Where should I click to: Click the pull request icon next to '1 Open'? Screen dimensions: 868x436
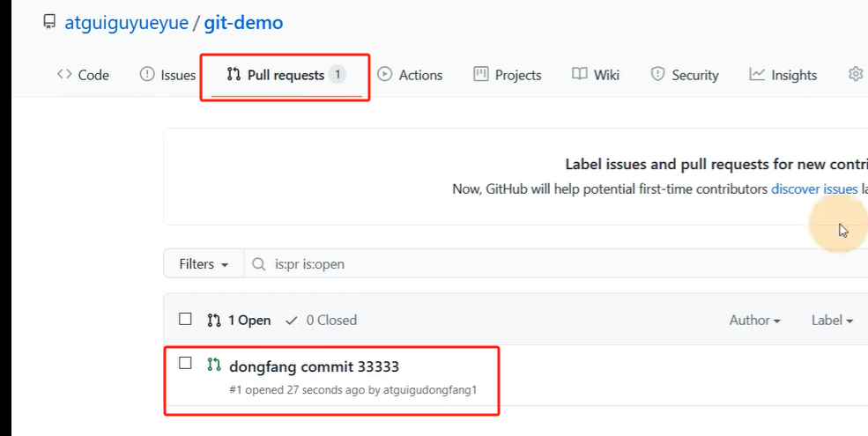click(214, 321)
